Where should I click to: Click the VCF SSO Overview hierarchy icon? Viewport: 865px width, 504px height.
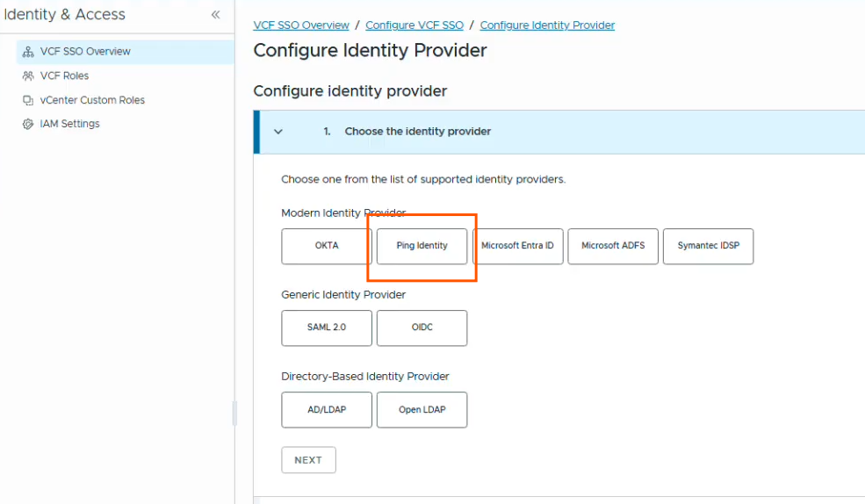click(x=28, y=52)
